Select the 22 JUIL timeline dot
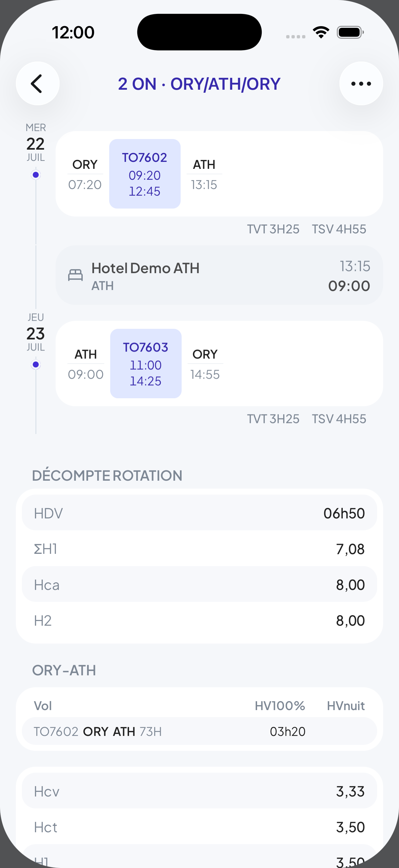The width and height of the screenshot is (399, 868). click(36, 175)
